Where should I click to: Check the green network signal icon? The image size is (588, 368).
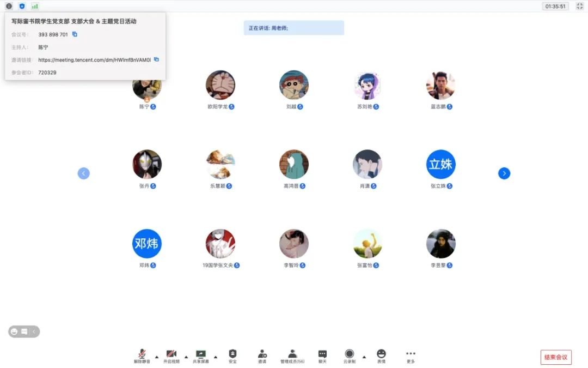point(35,6)
